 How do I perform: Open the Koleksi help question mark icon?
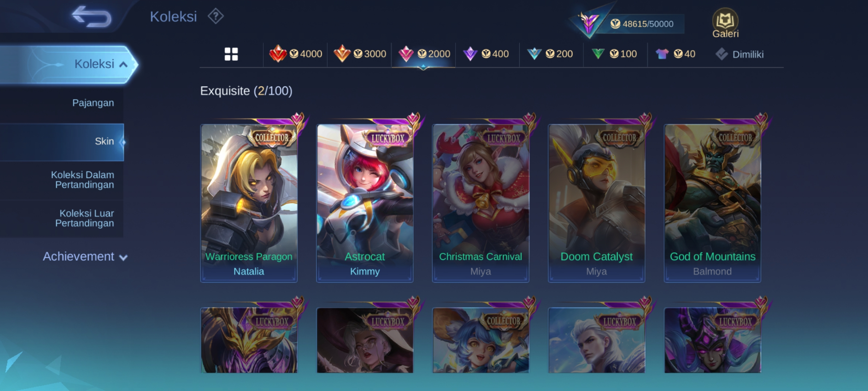click(216, 16)
